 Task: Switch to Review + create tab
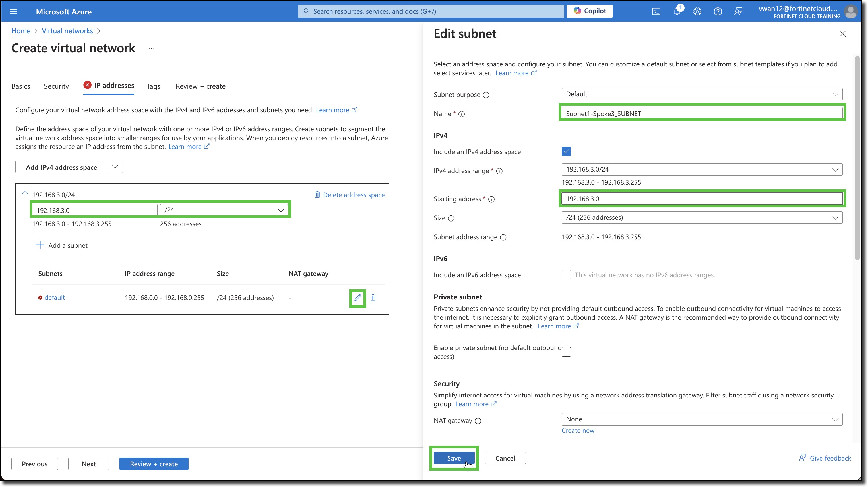pos(201,86)
